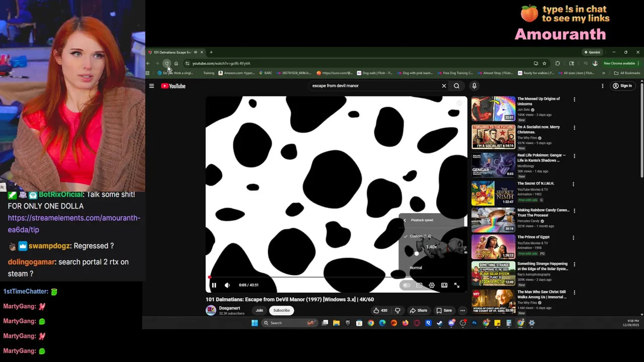Open Gemini in Chrome
The width and height of the screenshot is (644, 362).
click(x=592, y=52)
